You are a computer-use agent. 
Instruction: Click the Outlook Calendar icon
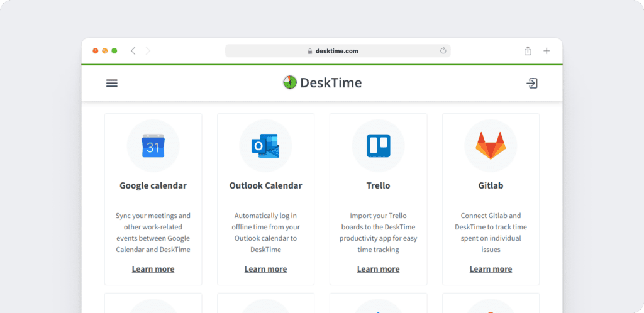[x=265, y=146]
